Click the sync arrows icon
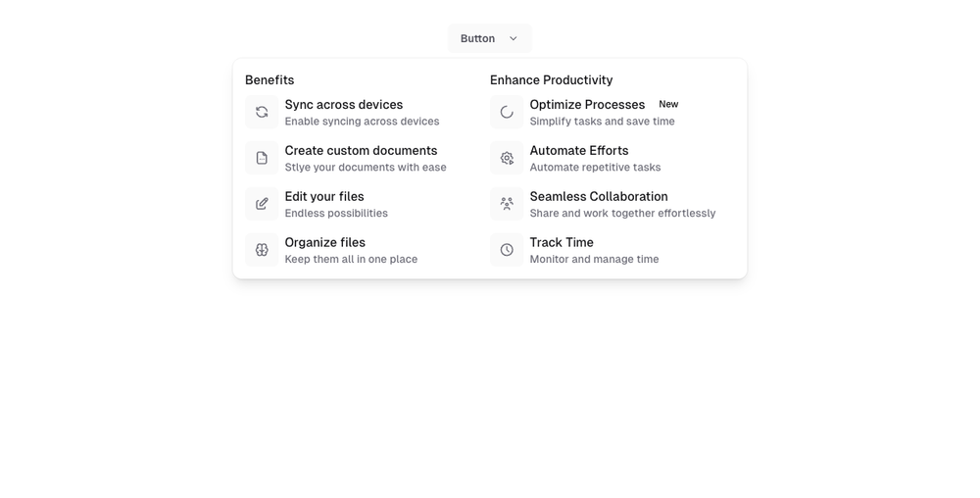The height and width of the screenshot is (498, 980). (x=262, y=112)
